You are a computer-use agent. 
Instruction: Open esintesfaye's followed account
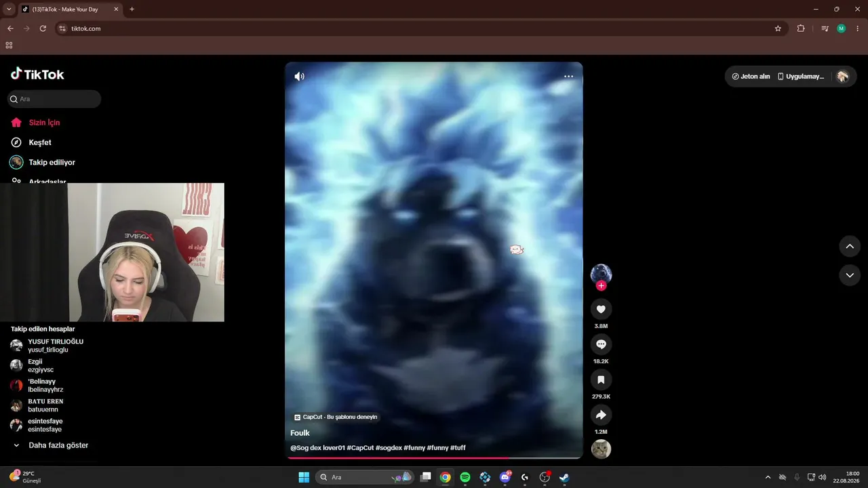click(x=45, y=425)
